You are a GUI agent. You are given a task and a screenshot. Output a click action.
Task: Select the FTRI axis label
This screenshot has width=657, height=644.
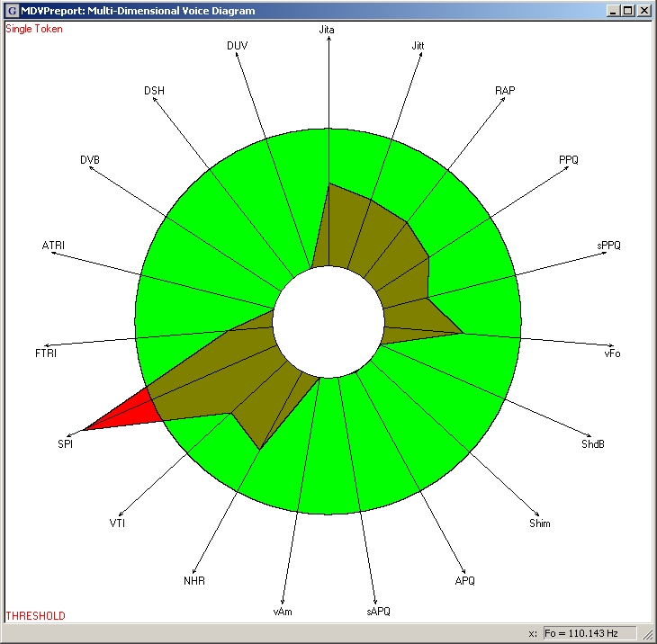point(46,353)
